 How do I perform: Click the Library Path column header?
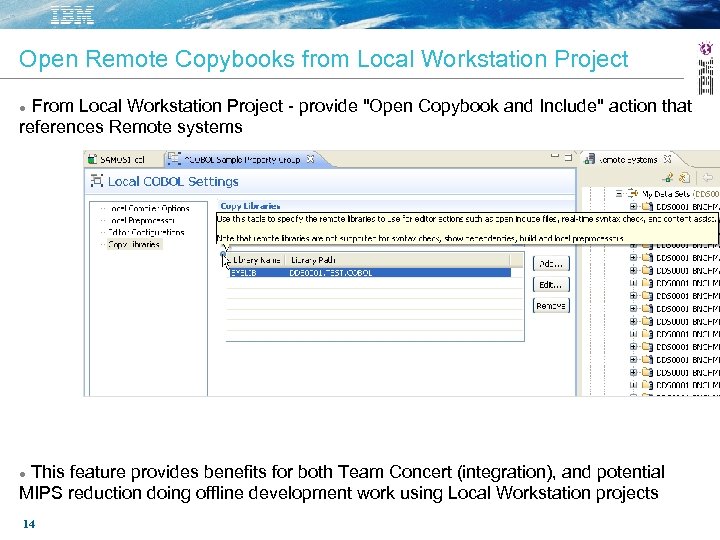click(x=313, y=260)
